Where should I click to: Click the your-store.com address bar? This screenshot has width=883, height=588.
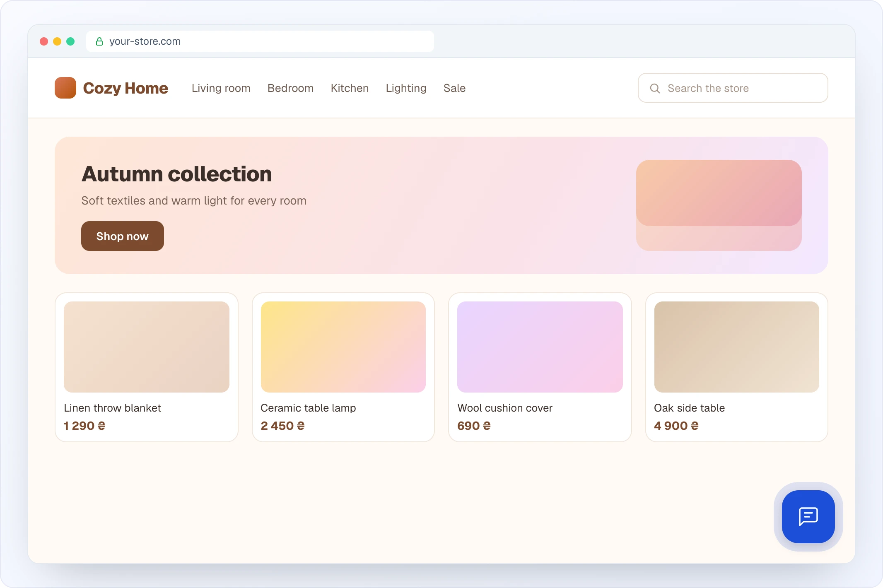tap(260, 41)
